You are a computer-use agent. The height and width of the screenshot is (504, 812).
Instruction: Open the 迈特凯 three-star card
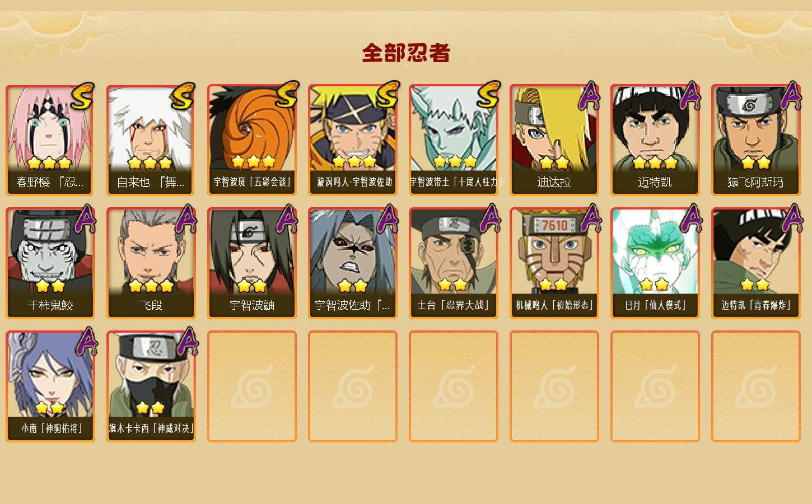pos(655,140)
